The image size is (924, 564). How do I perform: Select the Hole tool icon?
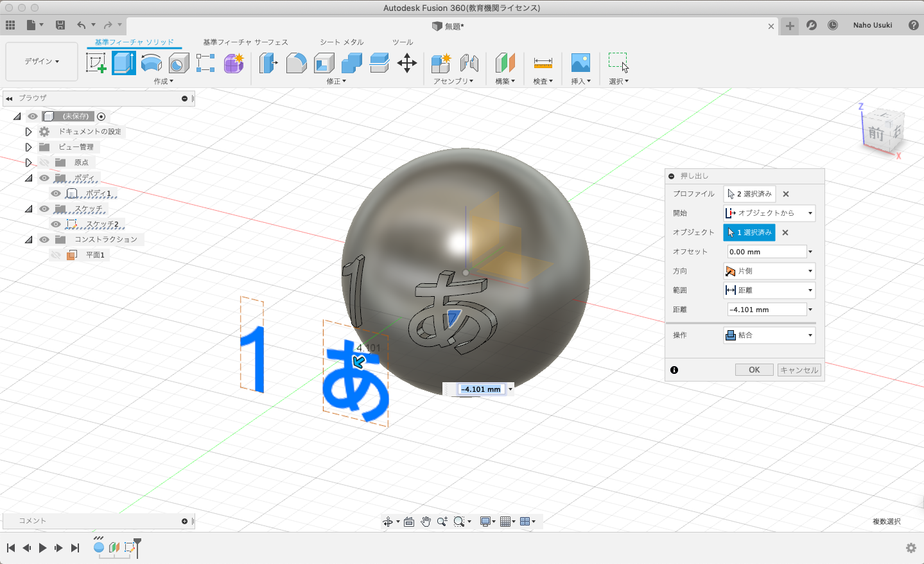coord(179,63)
